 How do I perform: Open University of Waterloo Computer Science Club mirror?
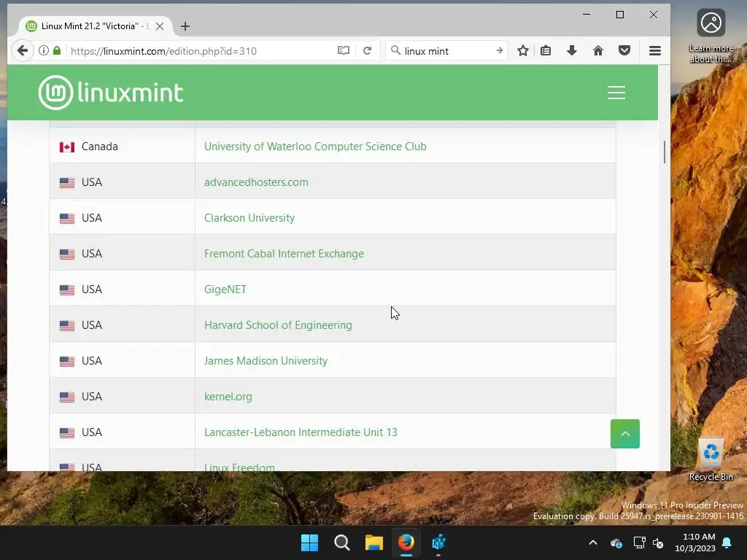tap(315, 146)
